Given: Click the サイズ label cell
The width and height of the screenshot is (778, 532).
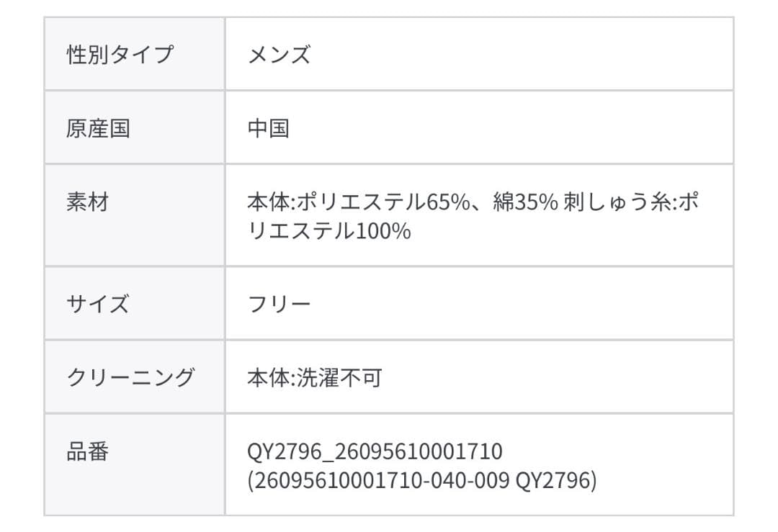Looking at the screenshot, I should (x=98, y=304).
